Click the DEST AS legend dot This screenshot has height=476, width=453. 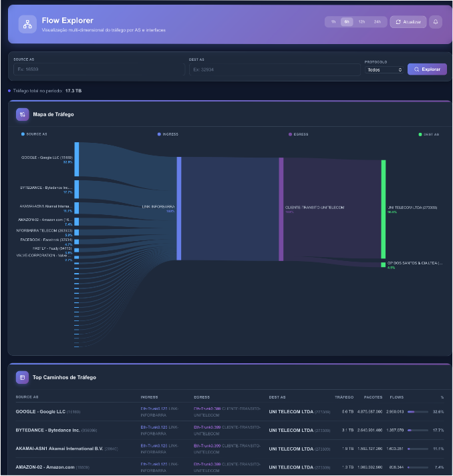tap(420, 134)
